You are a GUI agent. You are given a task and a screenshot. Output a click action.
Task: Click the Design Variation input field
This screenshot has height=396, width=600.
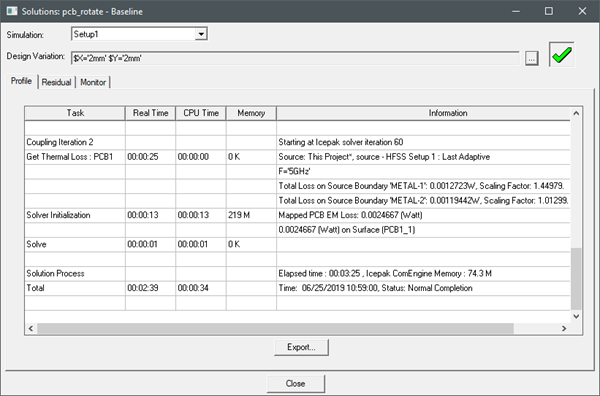click(x=295, y=58)
